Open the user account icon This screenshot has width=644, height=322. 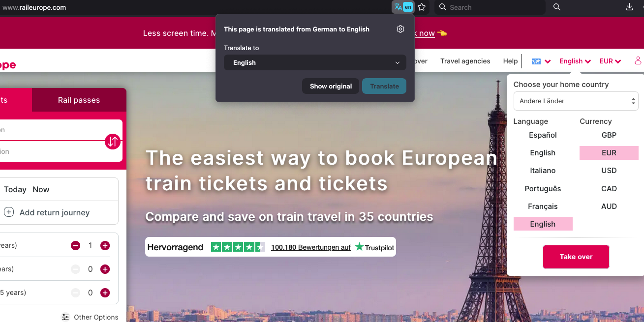638,61
